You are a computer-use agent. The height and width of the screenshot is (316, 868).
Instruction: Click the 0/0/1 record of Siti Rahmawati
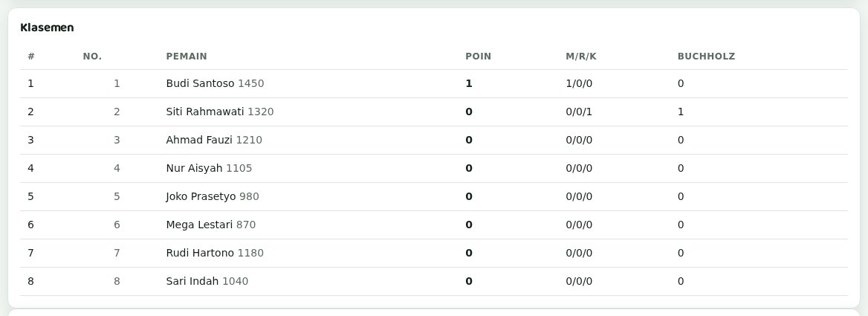(579, 112)
